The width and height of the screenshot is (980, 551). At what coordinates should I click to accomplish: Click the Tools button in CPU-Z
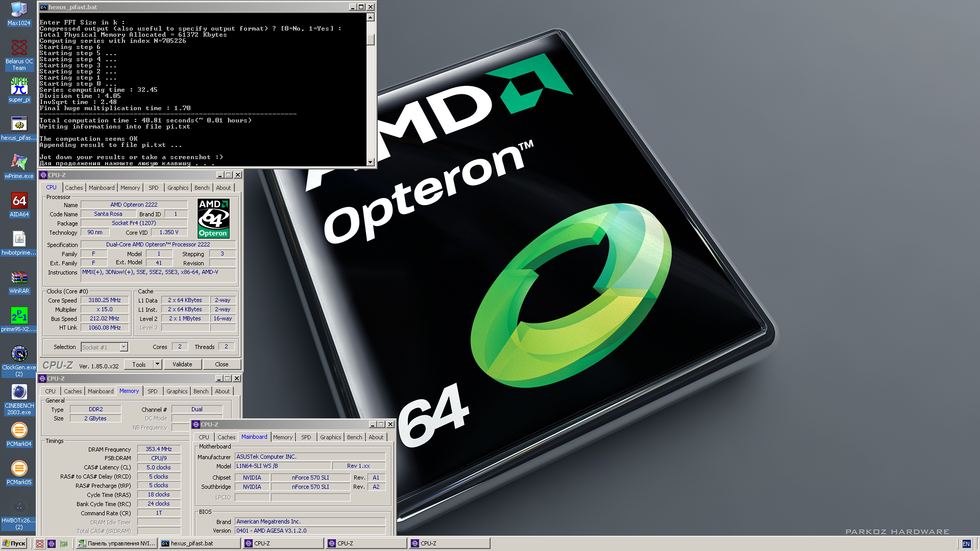[139, 364]
